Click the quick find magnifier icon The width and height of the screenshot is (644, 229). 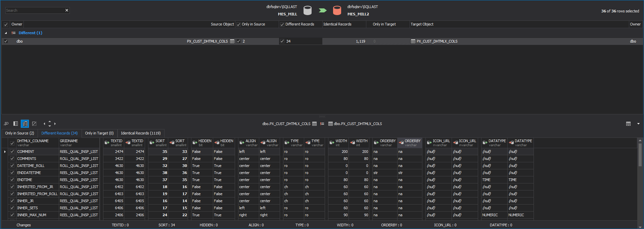(x=6, y=124)
